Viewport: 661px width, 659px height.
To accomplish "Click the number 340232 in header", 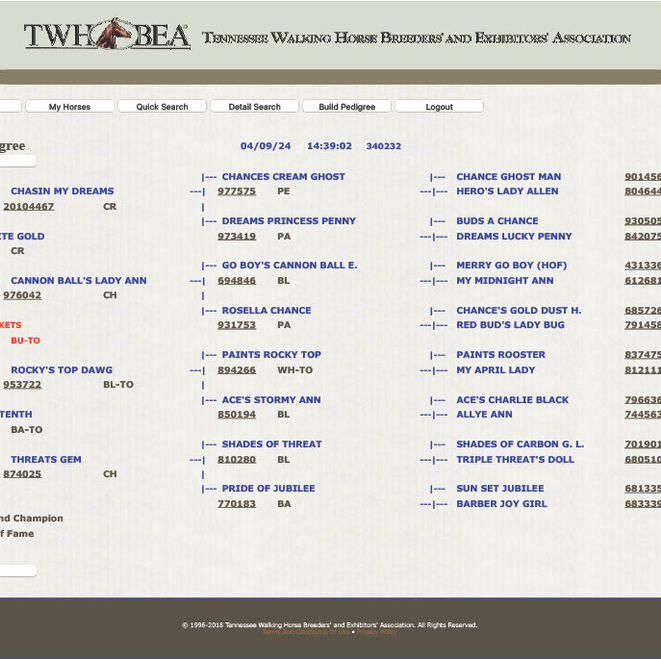I will tap(384, 146).
